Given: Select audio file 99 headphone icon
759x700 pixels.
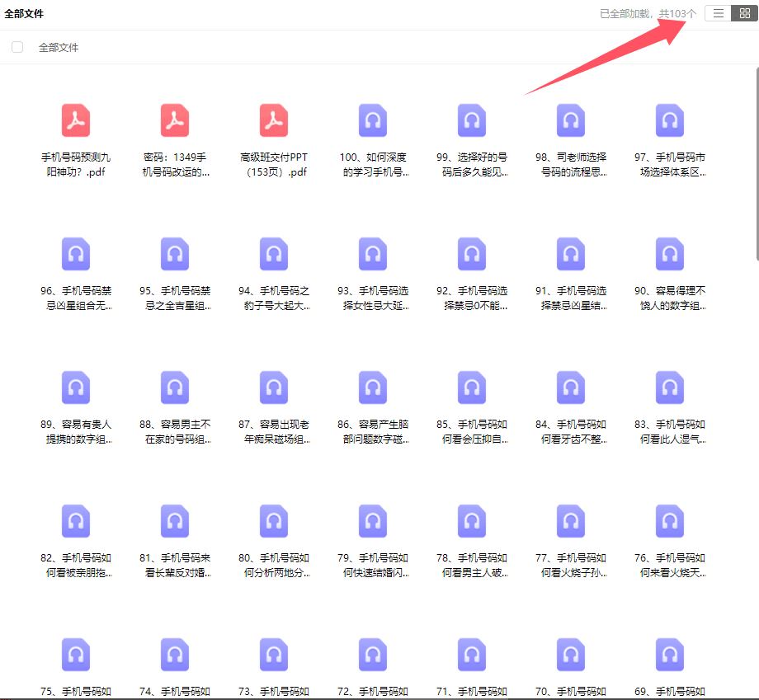Looking at the screenshot, I should pyautogui.click(x=472, y=120).
